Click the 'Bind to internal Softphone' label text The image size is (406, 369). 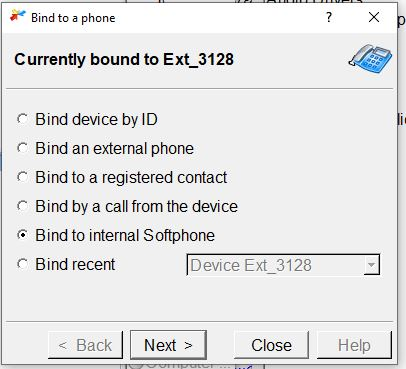click(125, 235)
